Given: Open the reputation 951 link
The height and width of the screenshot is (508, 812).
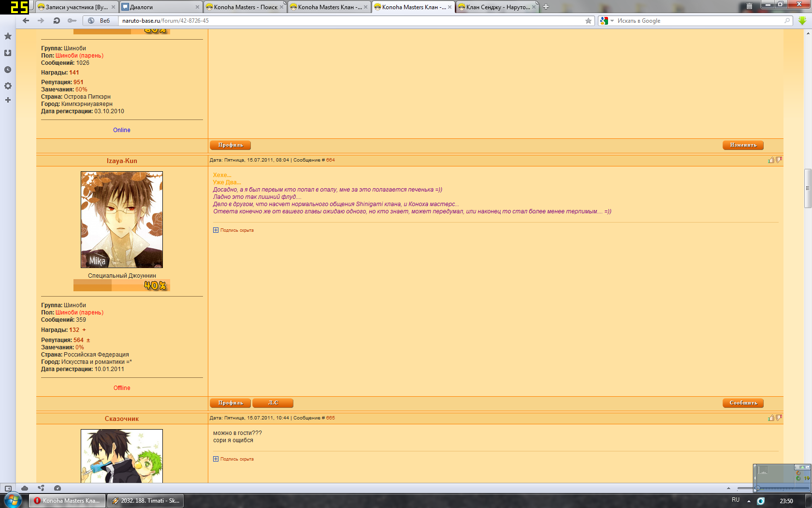Looking at the screenshot, I should point(78,82).
